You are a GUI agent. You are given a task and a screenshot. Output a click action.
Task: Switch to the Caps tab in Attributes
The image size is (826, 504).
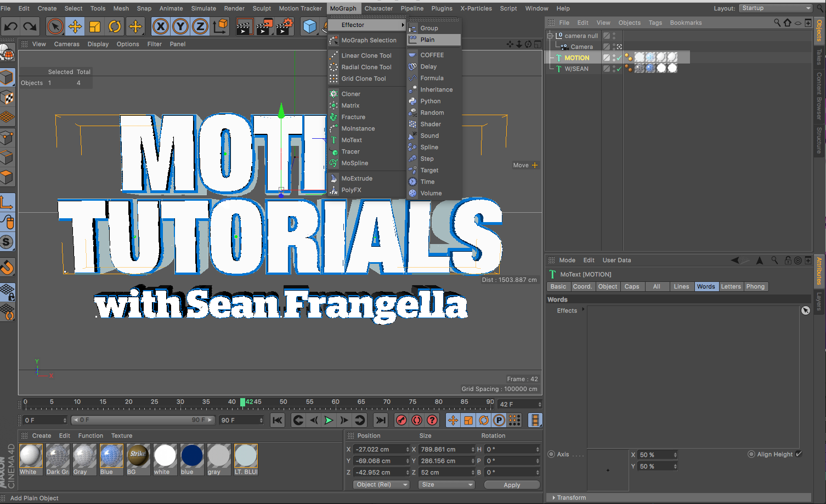(x=632, y=286)
